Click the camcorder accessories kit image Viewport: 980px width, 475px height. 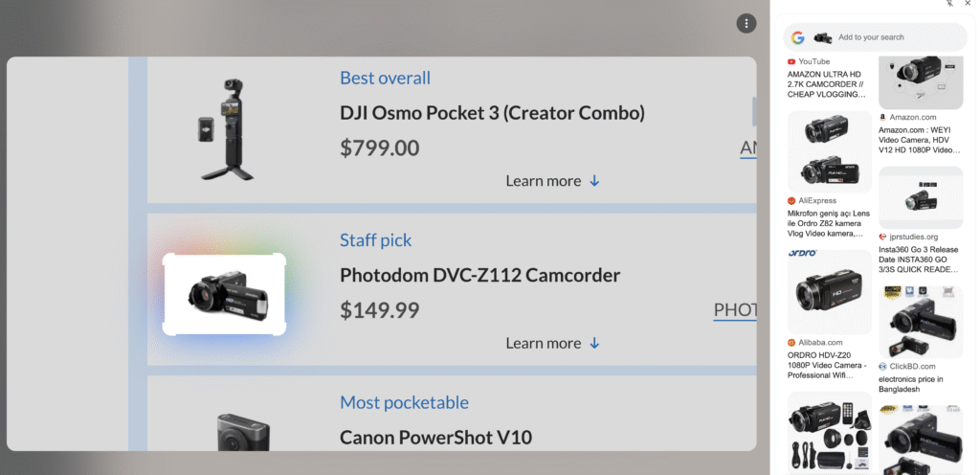829,433
